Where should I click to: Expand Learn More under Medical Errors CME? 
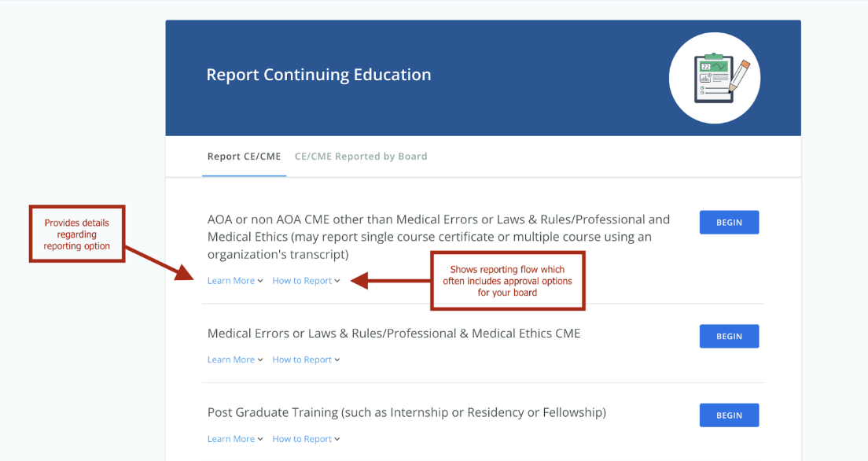pyautogui.click(x=235, y=360)
